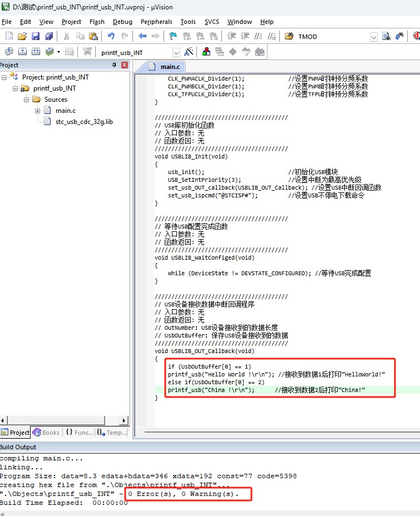
Task: Click the Open file folder icon
Action: pyautogui.click(x=22, y=36)
